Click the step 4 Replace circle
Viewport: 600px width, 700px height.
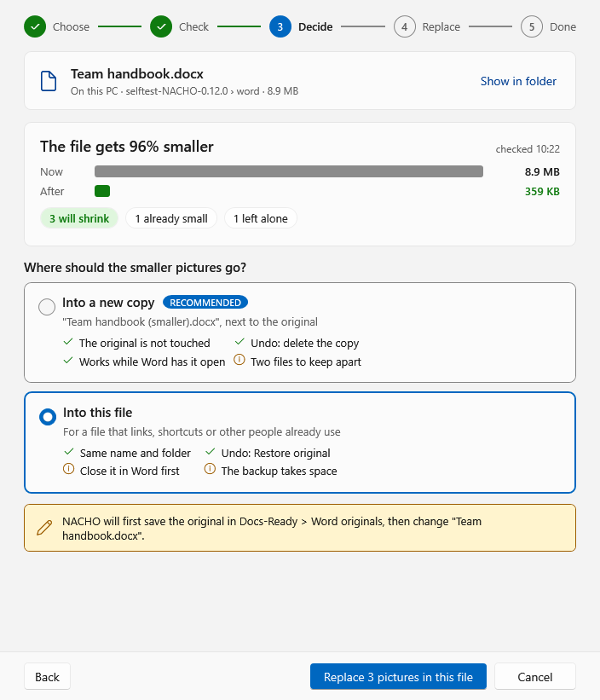[405, 26]
